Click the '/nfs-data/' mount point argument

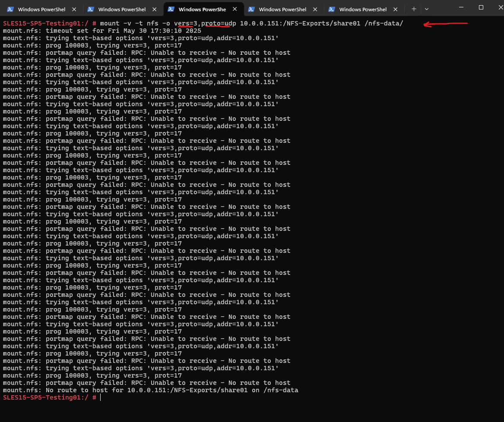pos(384,23)
